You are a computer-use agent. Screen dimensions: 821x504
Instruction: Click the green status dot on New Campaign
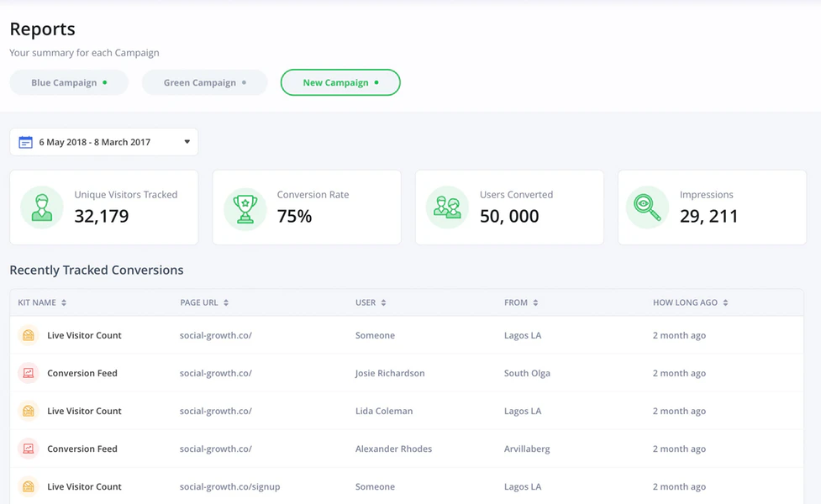point(376,82)
